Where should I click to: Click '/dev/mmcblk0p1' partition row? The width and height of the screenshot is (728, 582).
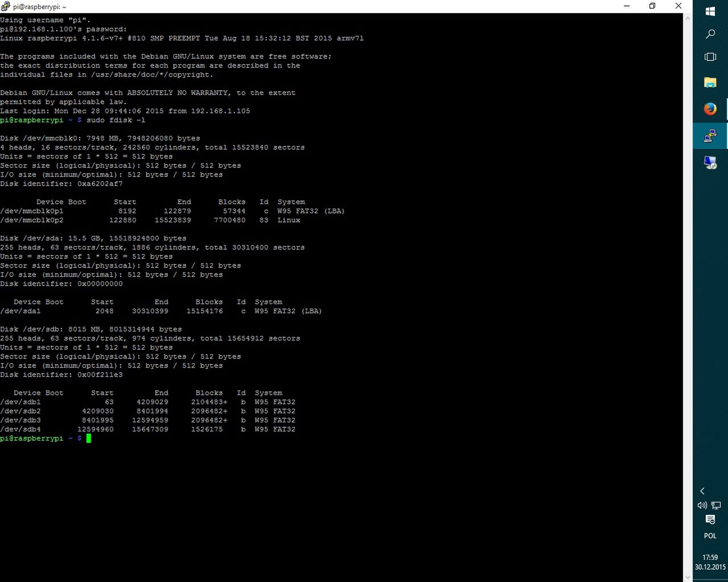172,211
